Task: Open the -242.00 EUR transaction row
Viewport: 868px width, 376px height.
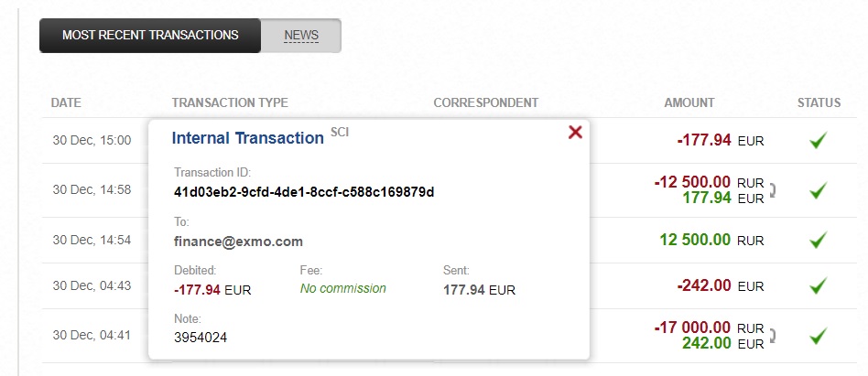Action: click(x=449, y=285)
